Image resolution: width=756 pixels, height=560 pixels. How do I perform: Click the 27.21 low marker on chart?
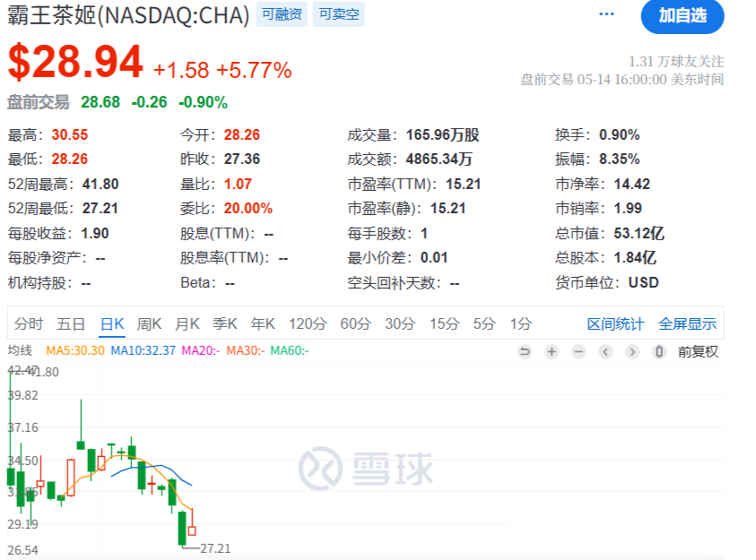pyautogui.click(x=215, y=548)
